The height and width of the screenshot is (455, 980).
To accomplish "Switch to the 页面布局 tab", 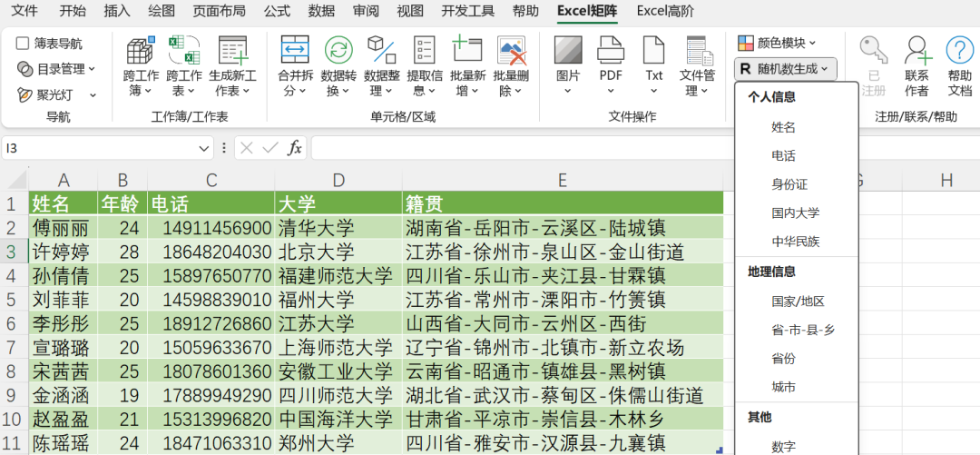I will point(219,11).
